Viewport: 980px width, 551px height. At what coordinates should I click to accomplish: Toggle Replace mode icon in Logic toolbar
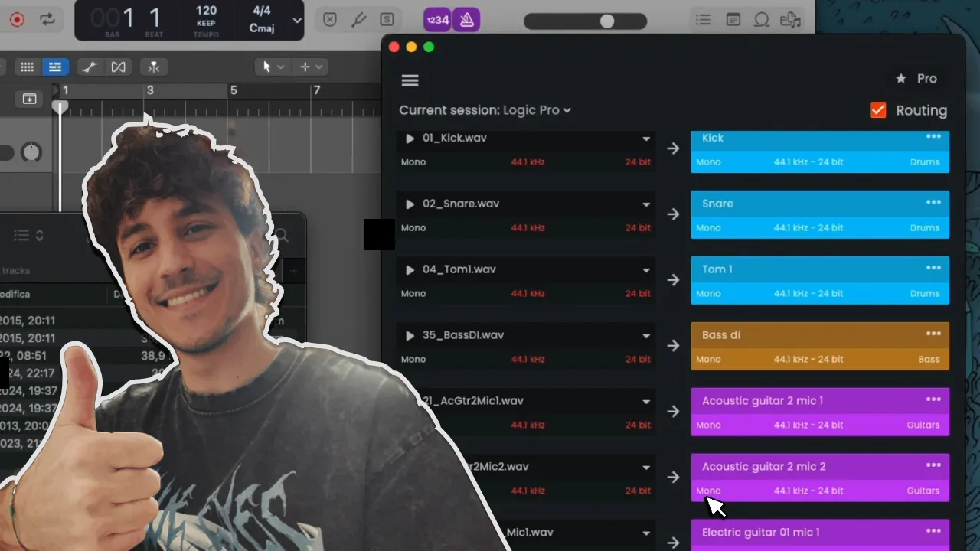[330, 20]
